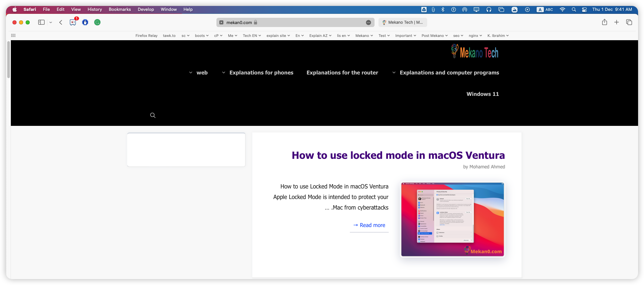Open the Accessibility shortcuts menu bar icon
The width and height of the screenshot is (644, 285).
(454, 10)
